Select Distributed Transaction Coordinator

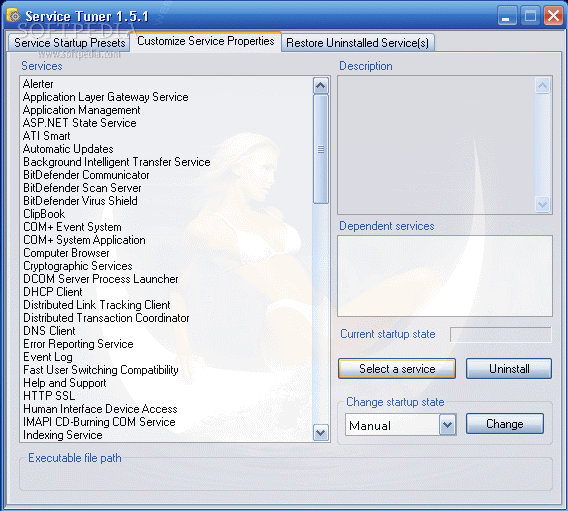106,318
